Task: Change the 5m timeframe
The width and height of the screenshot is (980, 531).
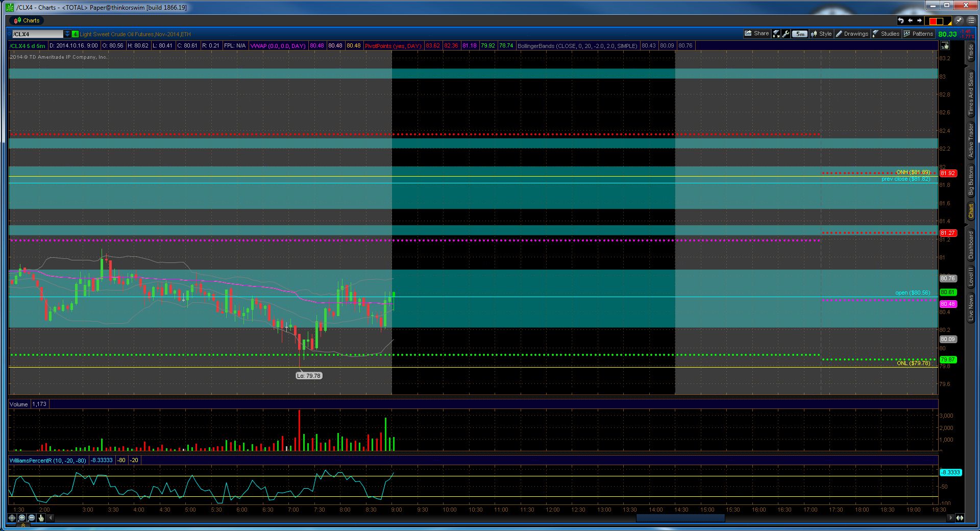Action: coord(800,34)
